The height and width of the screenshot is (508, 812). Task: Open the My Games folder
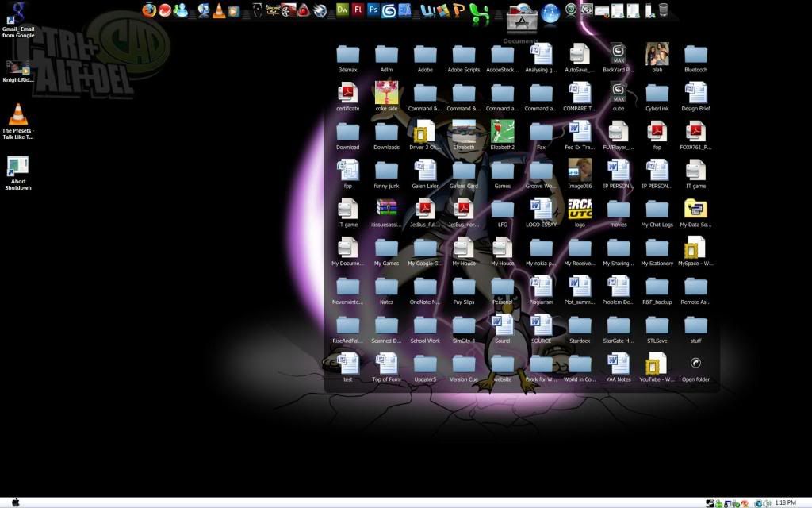386,252
